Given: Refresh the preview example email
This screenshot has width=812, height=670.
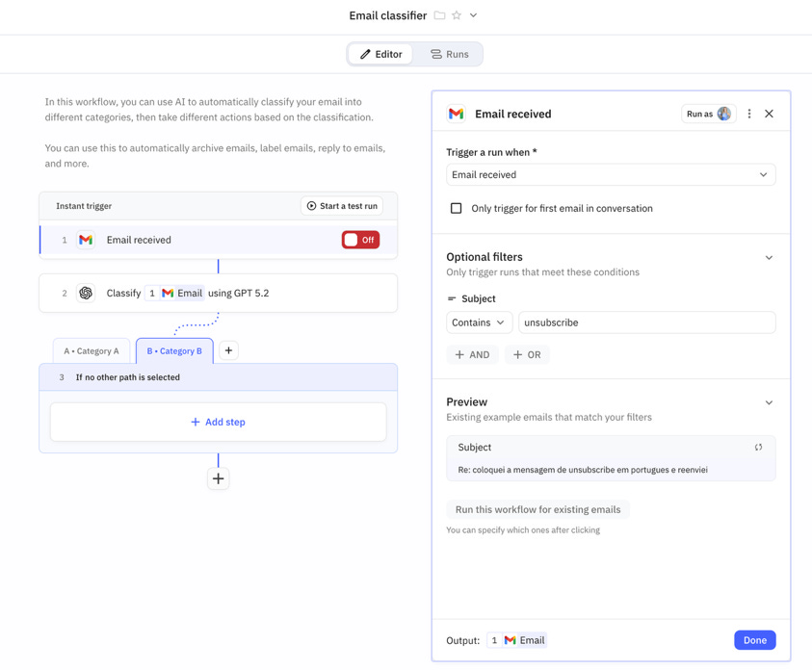Looking at the screenshot, I should [758, 448].
